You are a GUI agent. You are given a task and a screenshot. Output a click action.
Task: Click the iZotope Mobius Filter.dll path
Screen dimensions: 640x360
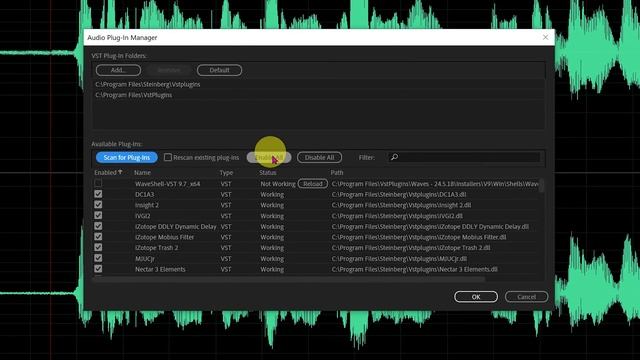pos(419,237)
